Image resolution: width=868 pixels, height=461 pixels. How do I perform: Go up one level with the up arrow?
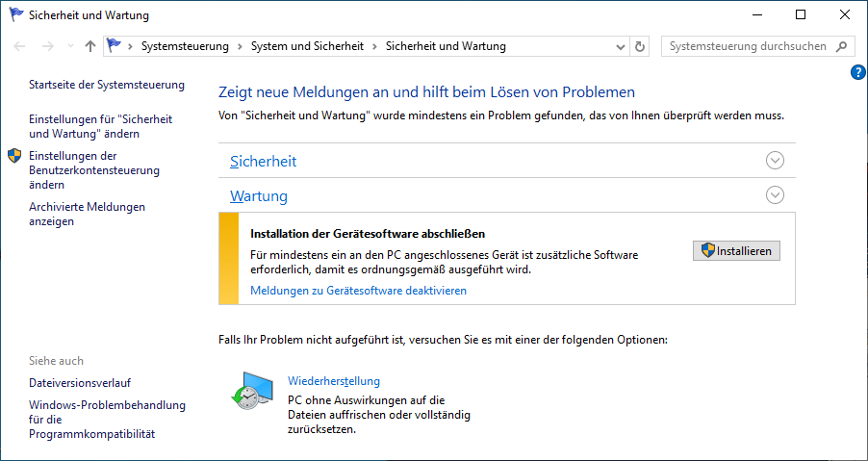click(90, 46)
